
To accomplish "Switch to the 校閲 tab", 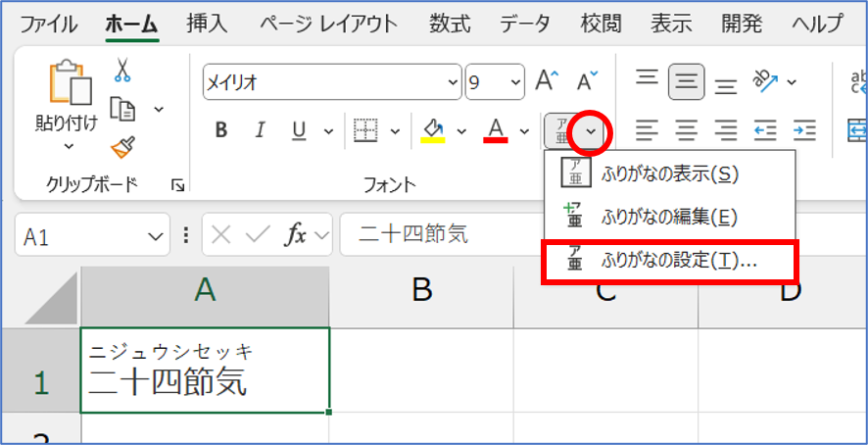I will 602,24.
